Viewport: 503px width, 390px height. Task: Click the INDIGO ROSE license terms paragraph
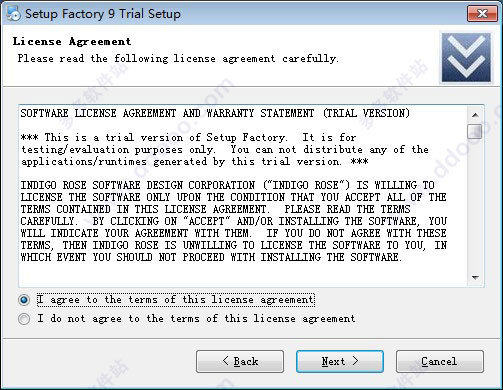pos(234,221)
